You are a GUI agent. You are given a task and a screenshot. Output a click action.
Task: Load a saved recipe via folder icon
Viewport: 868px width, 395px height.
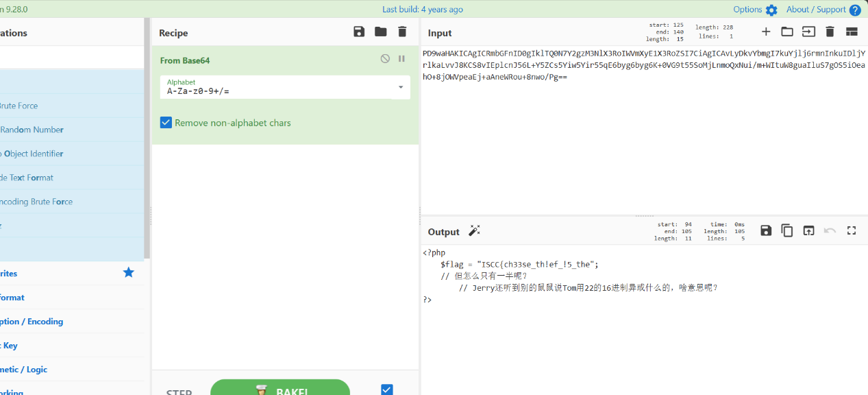pyautogui.click(x=381, y=32)
